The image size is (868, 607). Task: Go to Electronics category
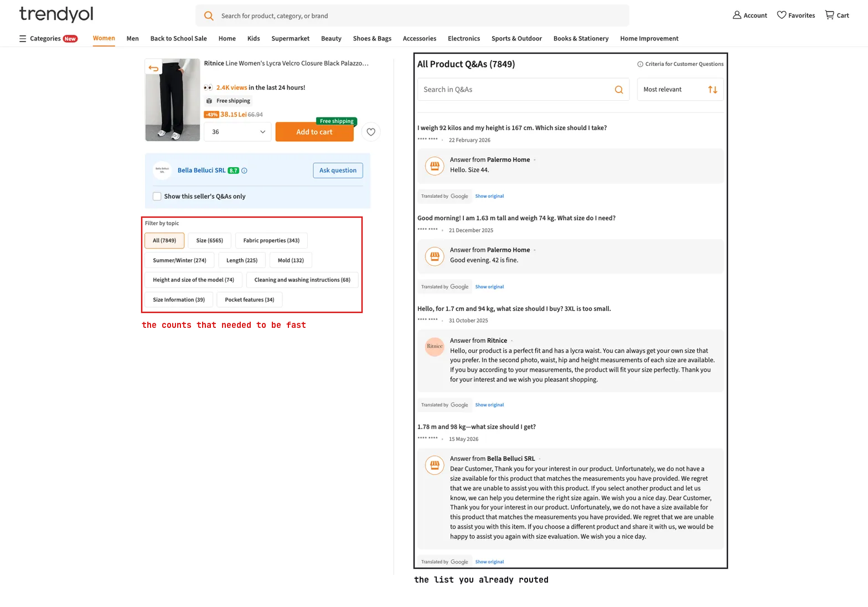464,39
